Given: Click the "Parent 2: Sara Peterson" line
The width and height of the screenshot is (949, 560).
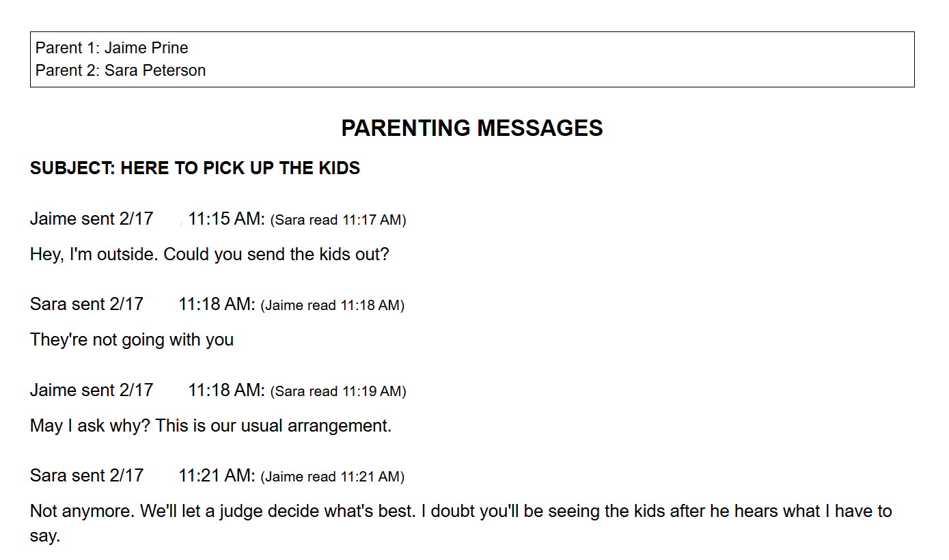Looking at the screenshot, I should [120, 70].
